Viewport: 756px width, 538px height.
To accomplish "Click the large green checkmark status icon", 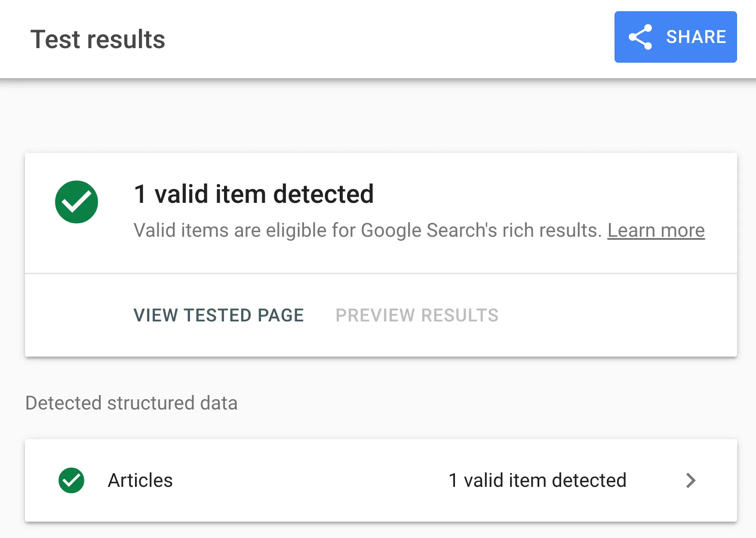I will pyautogui.click(x=77, y=202).
